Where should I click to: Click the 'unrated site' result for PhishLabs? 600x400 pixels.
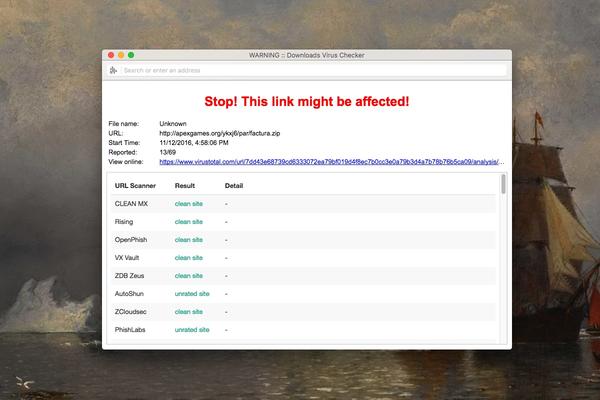[192, 329]
